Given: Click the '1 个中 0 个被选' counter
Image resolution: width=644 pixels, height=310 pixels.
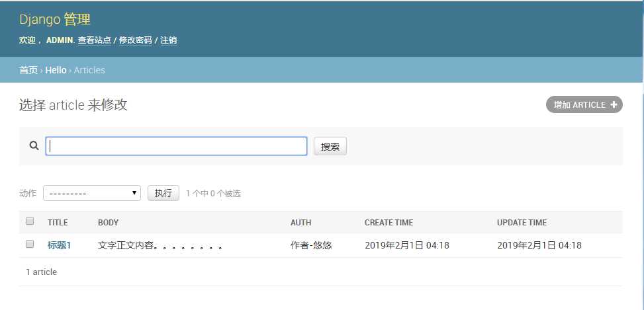Looking at the screenshot, I should point(213,194).
